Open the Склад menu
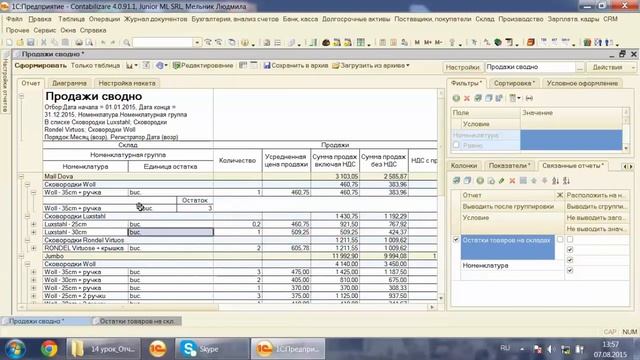640x360 pixels. click(484, 19)
